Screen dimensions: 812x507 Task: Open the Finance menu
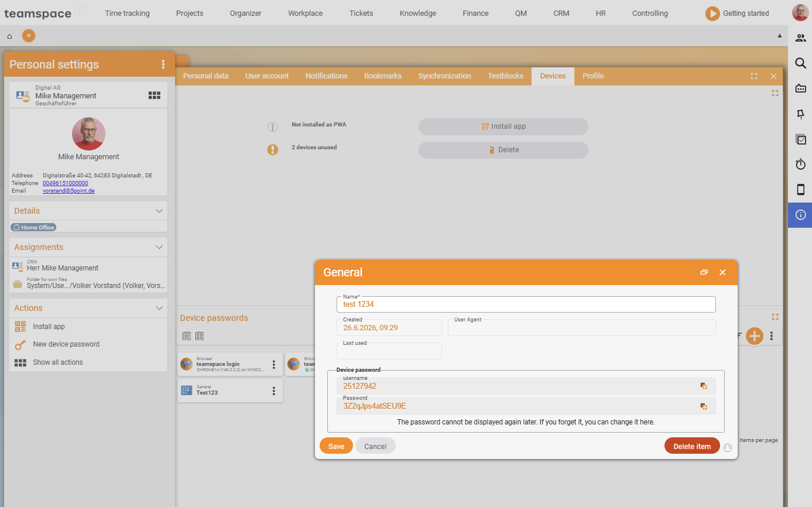475,13
